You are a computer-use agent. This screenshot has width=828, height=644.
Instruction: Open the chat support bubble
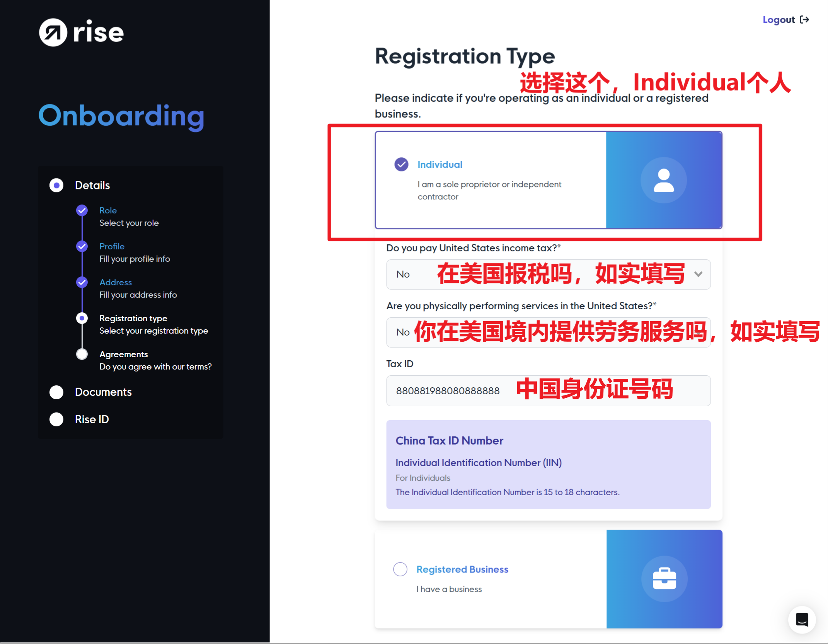tap(802, 620)
